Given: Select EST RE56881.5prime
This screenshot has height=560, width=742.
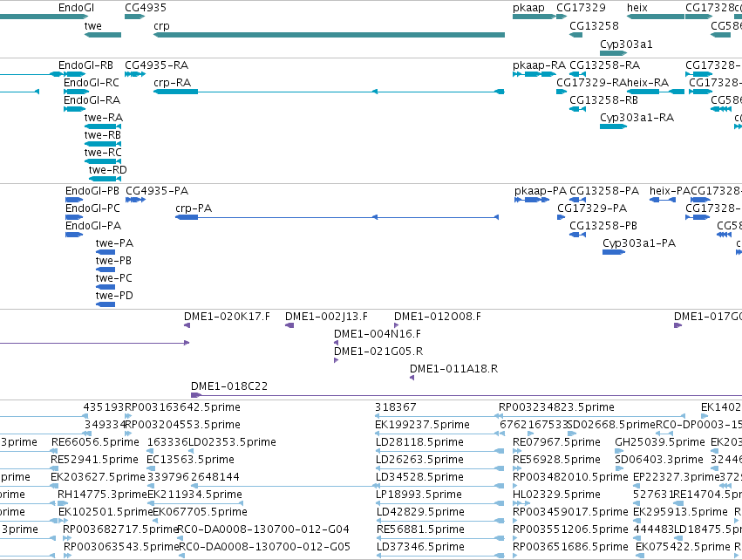Looking at the screenshot, I should 439,538.
